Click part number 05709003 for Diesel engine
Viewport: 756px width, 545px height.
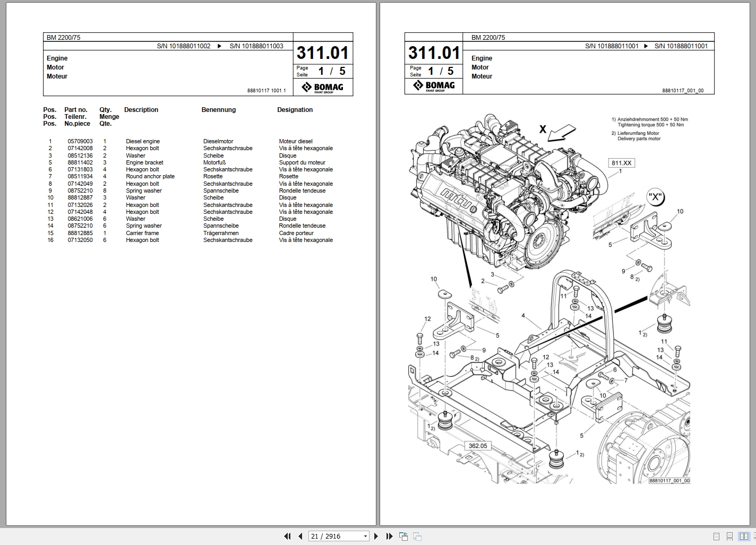click(80, 142)
